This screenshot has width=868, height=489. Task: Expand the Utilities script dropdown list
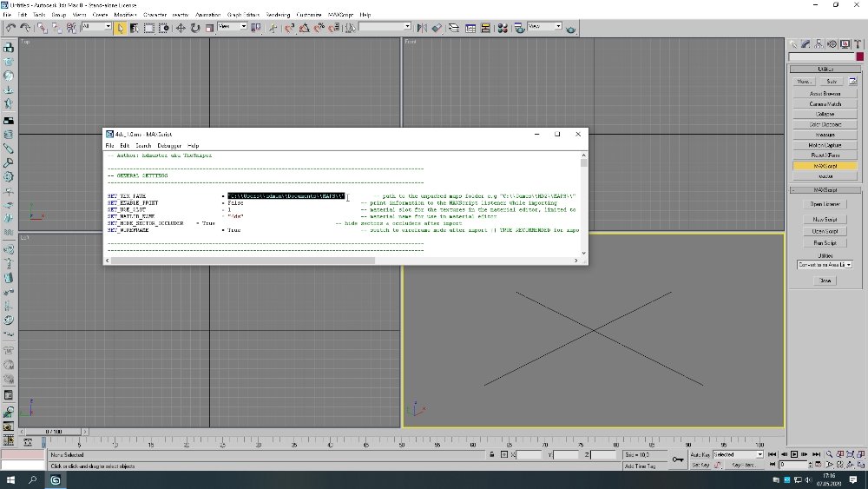(847, 264)
